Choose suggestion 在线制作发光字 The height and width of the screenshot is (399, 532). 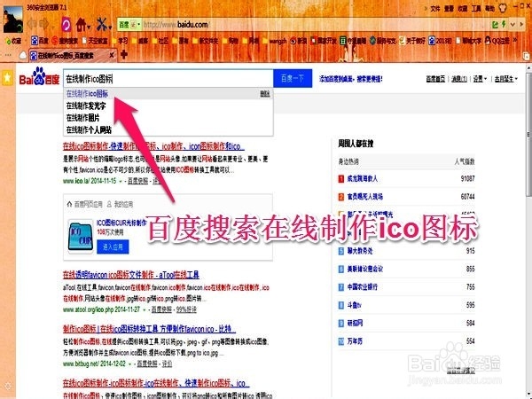[x=168, y=106]
